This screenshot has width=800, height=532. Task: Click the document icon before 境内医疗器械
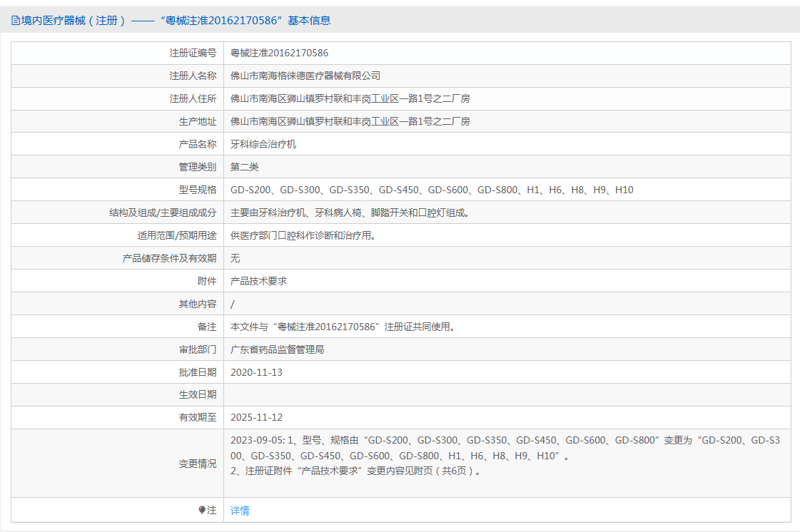[x=15, y=21]
